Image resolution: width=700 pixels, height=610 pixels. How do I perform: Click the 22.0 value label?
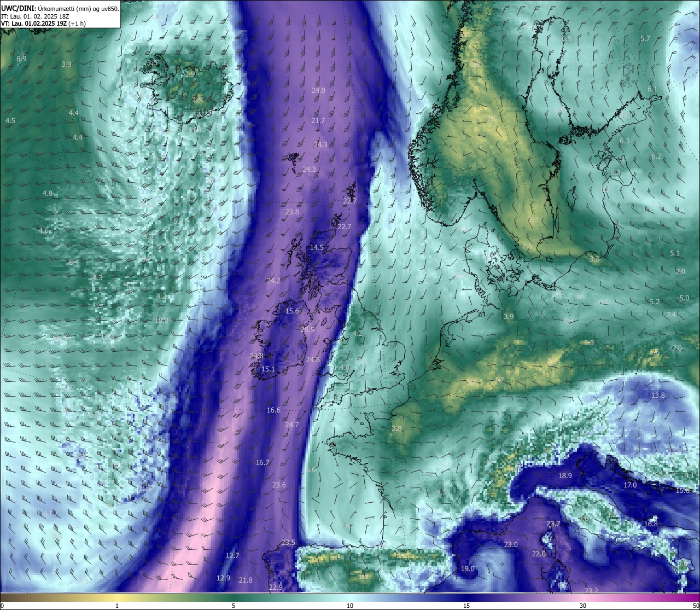(539, 554)
